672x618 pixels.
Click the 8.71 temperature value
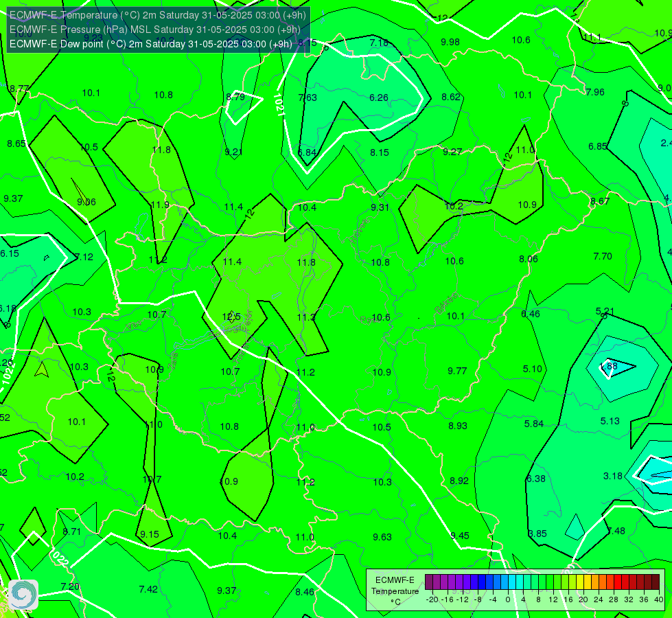pyautogui.click(x=71, y=531)
